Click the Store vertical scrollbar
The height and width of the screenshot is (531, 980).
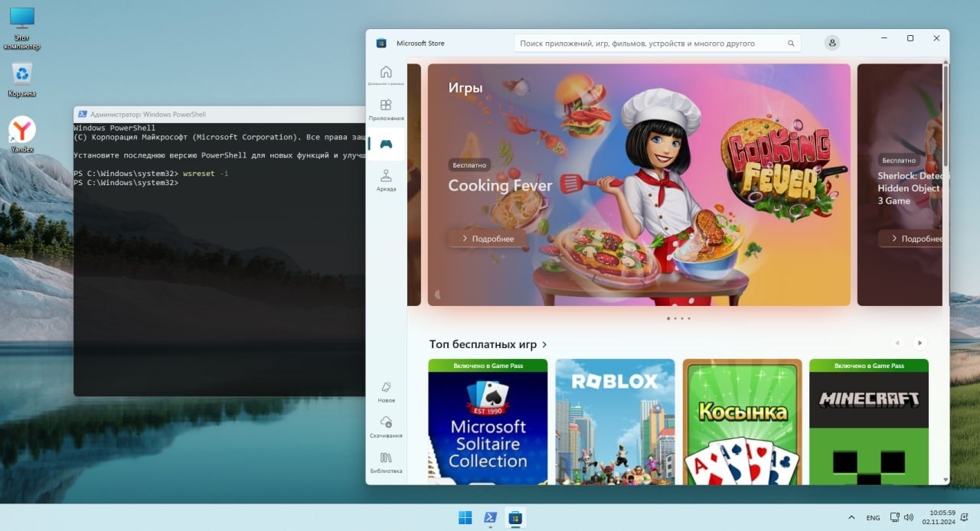click(x=946, y=115)
